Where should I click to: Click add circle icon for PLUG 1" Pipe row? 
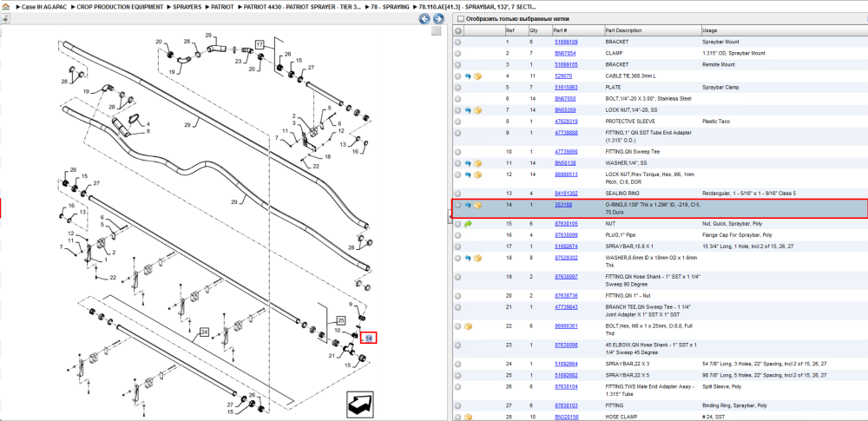[458, 235]
